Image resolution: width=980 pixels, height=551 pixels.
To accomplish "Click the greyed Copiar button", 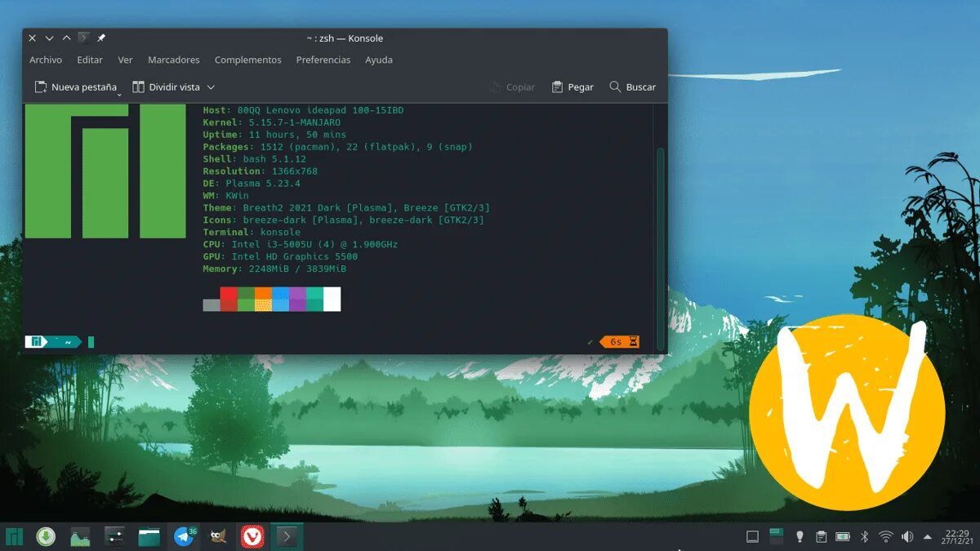I will tap(512, 87).
